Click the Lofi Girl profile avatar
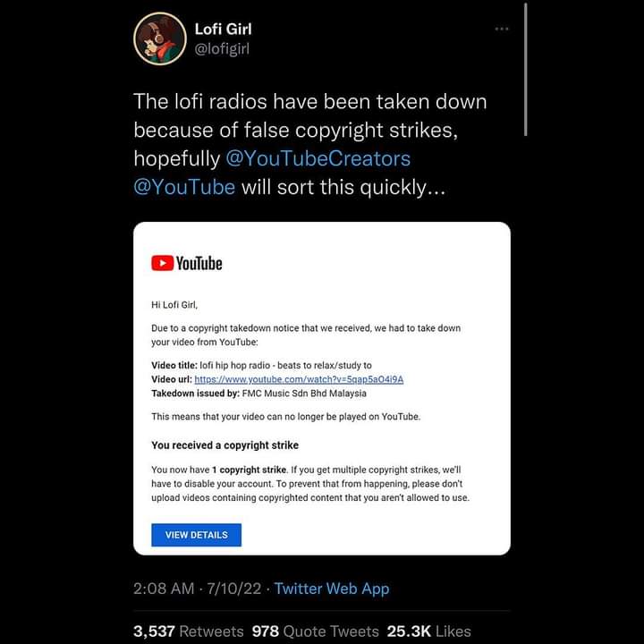Screen dimensions: 644x644 pyautogui.click(x=159, y=38)
